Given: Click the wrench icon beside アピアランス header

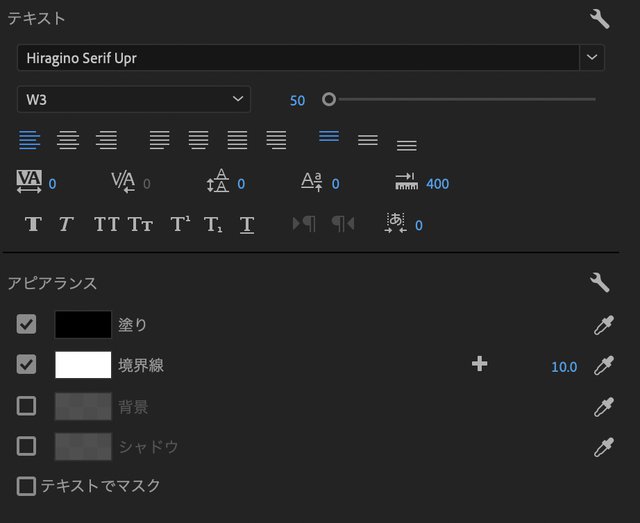Looking at the screenshot, I should 600,283.
